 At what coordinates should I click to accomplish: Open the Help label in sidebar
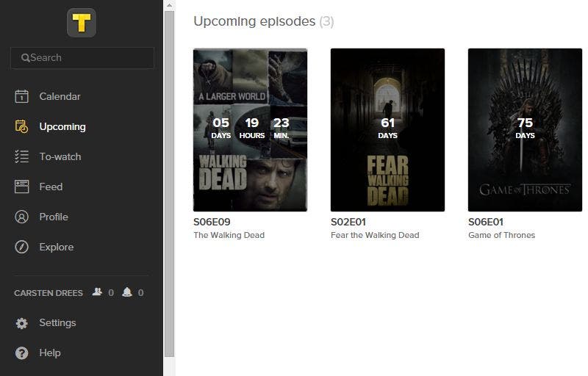coord(50,352)
